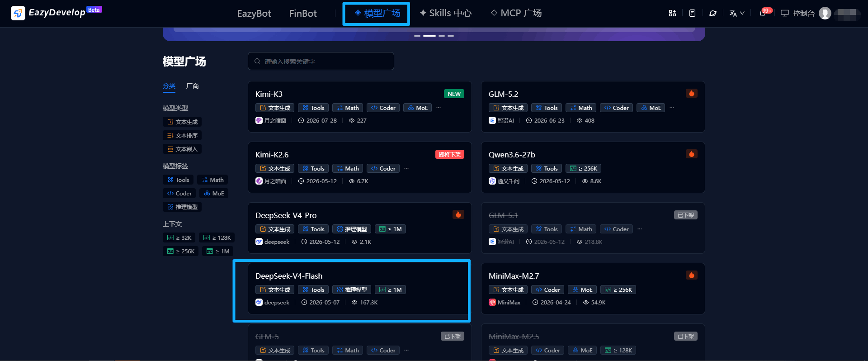
Task: Open the Skills 中心 tab
Action: tap(445, 13)
